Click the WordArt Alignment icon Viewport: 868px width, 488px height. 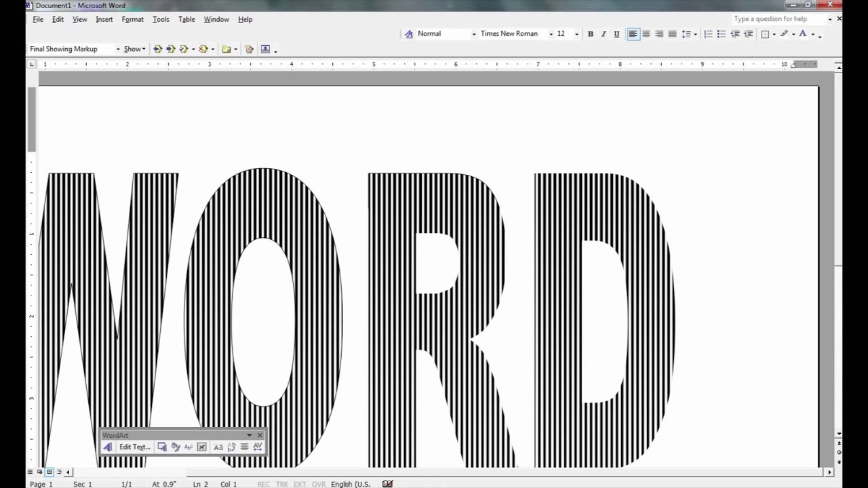(x=244, y=447)
